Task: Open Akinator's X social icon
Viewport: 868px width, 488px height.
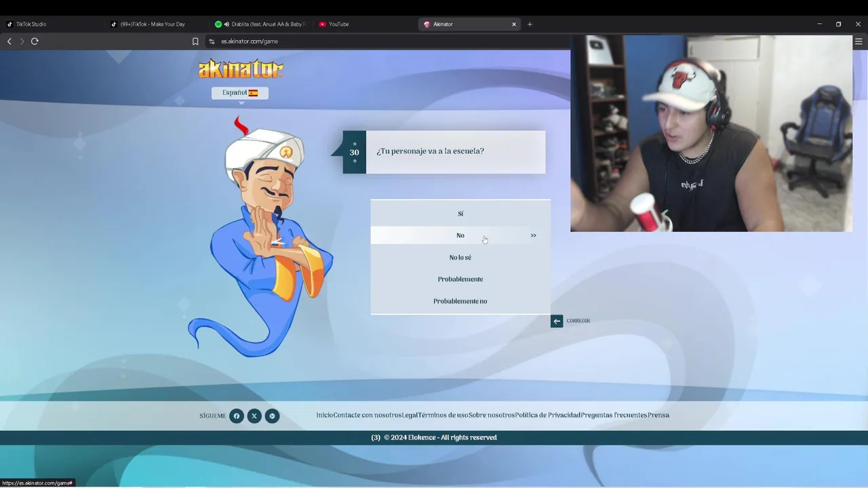Action: pos(254,416)
